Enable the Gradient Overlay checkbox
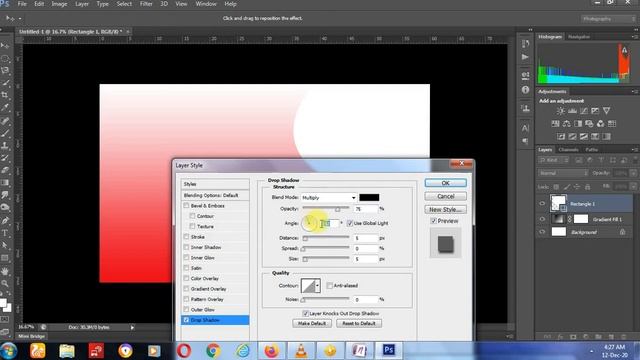Screen dimensions: 640x360 click(x=187, y=289)
